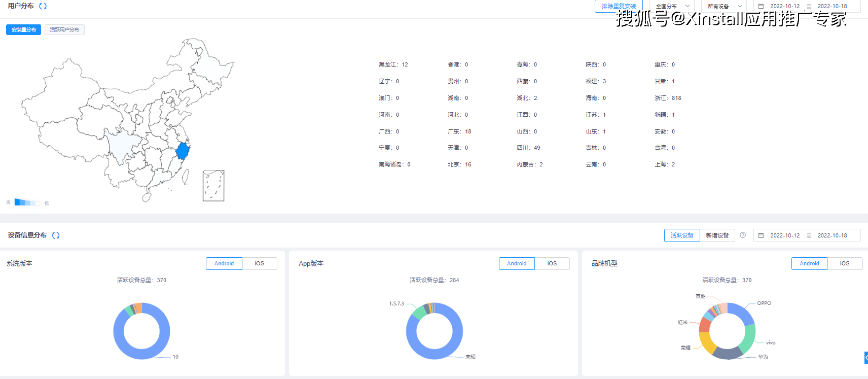The height and width of the screenshot is (379, 868).
Task: Open the 所有设备 dropdown
Action: pos(724,6)
